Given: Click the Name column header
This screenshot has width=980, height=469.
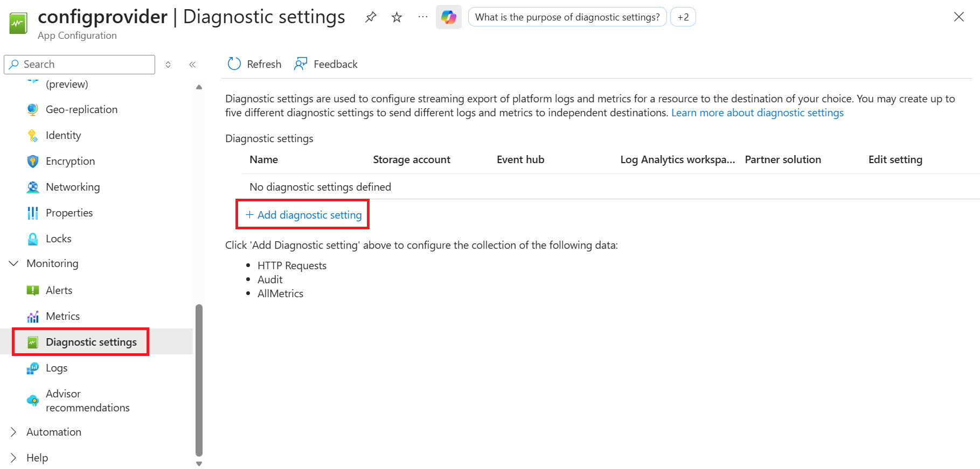Looking at the screenshot, I should [264, 159].
